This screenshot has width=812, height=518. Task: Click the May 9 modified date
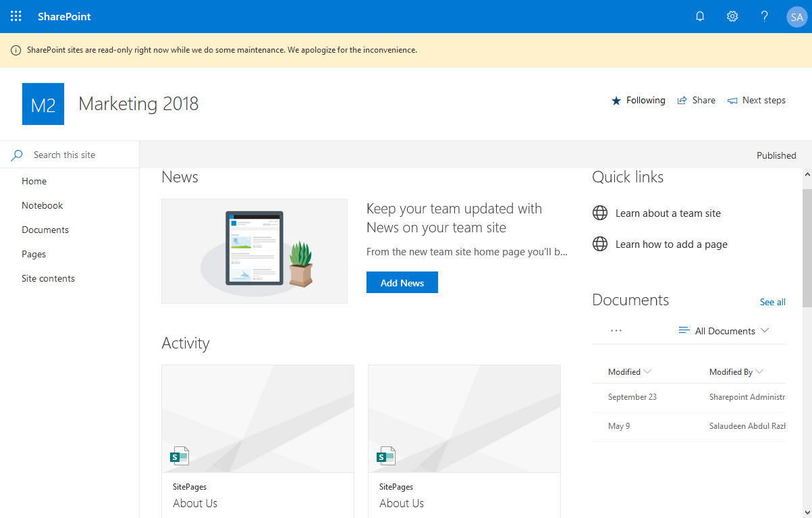pos(619,426)
